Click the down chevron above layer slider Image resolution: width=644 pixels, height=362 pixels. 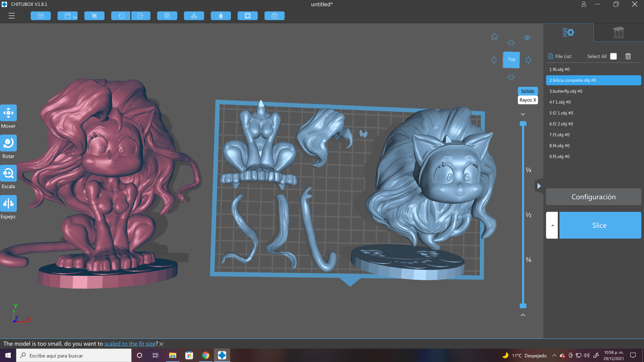point(523,114)
